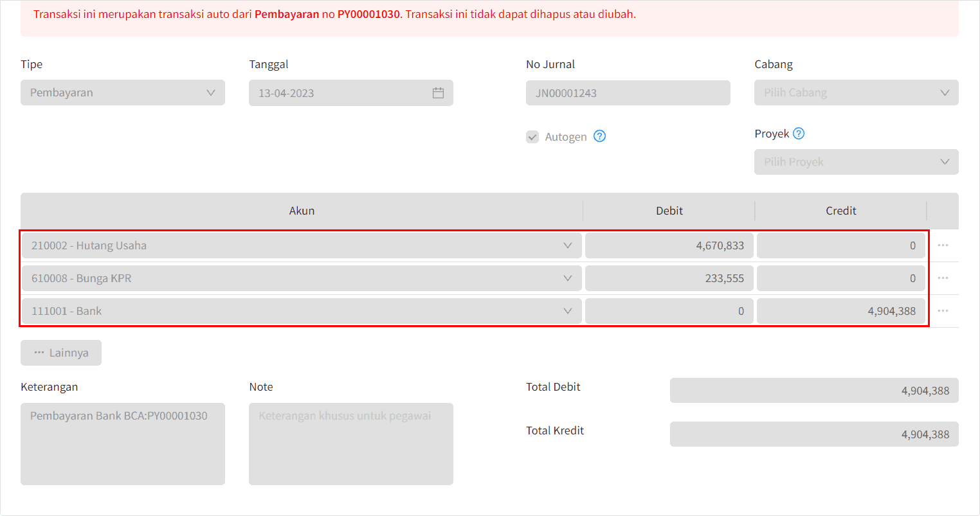
Task: Toggle the Autogen checkbox
Action: tap(532, 137)
